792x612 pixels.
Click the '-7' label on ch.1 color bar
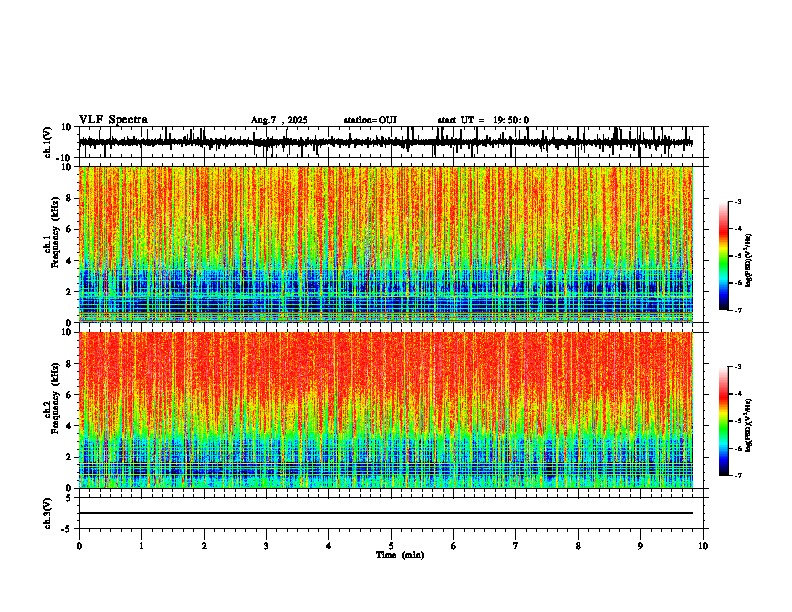[x=738, y=310]
